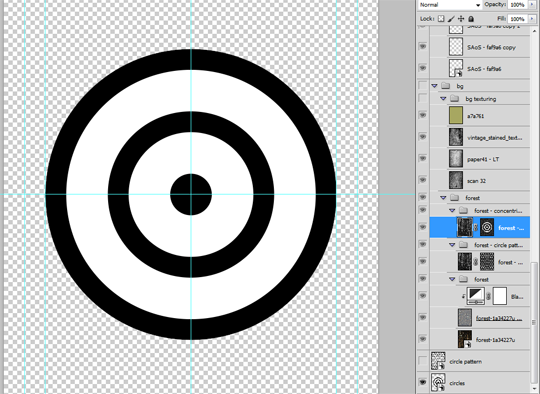Click thumbnail of circle pattern smart object layer
This screenshot has height=394, width=540.
coord(438,361)
